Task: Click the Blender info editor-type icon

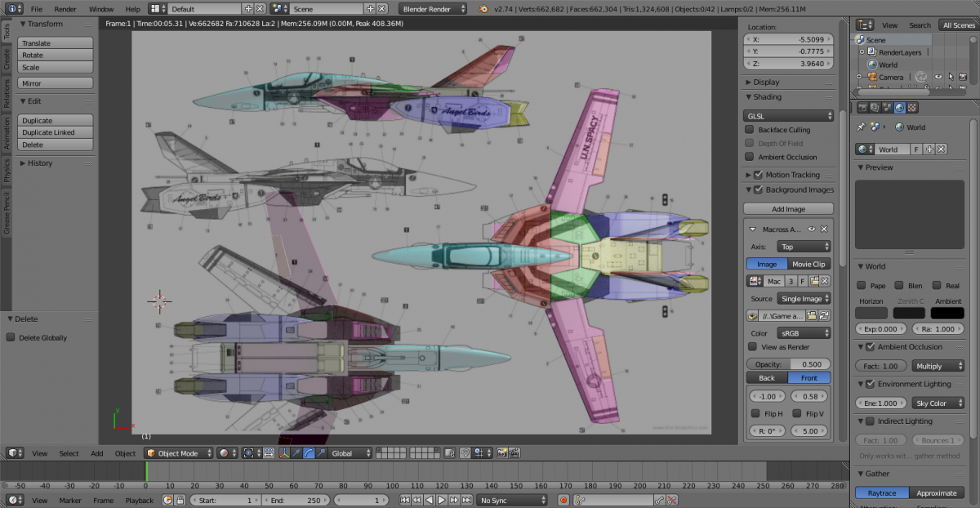Action: tap(12, 8)
